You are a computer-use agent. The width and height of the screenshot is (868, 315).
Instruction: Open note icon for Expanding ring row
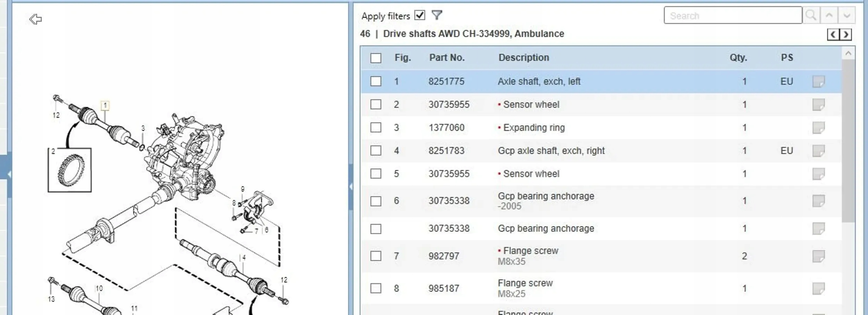click(x=818, y=128)
